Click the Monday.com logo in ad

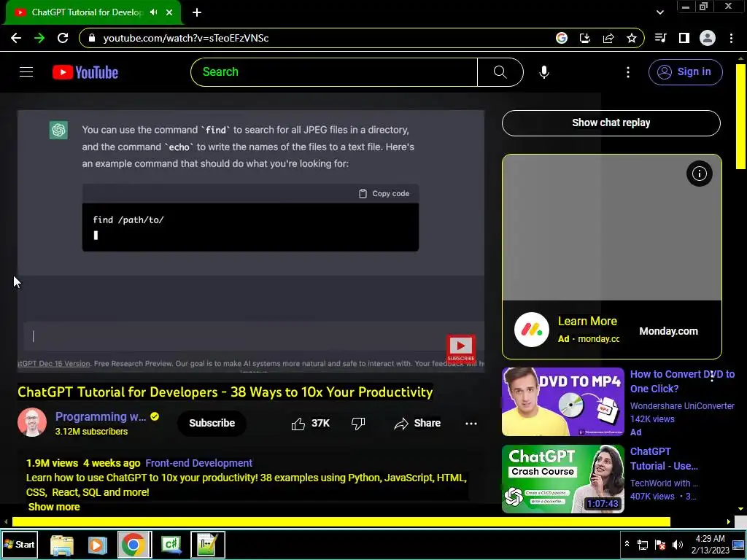[x=531, y=330]
